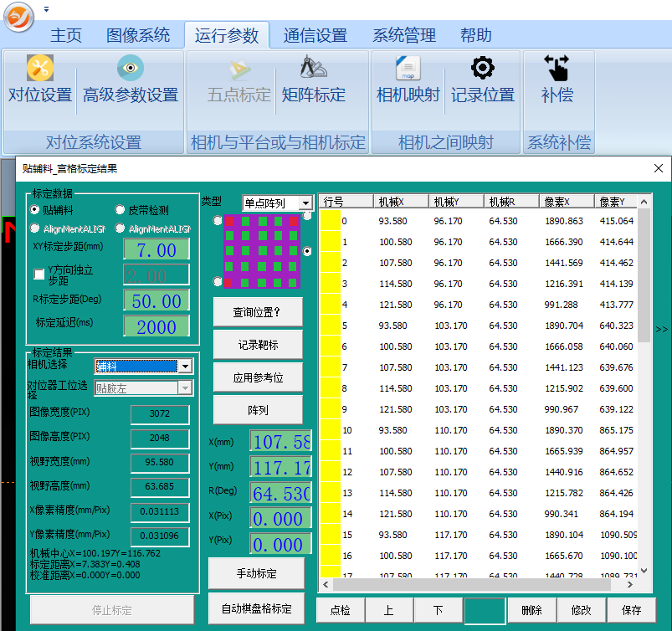Open 对位设置 alignment settings icon
The image size is (672, 631).
click(39, 68)
